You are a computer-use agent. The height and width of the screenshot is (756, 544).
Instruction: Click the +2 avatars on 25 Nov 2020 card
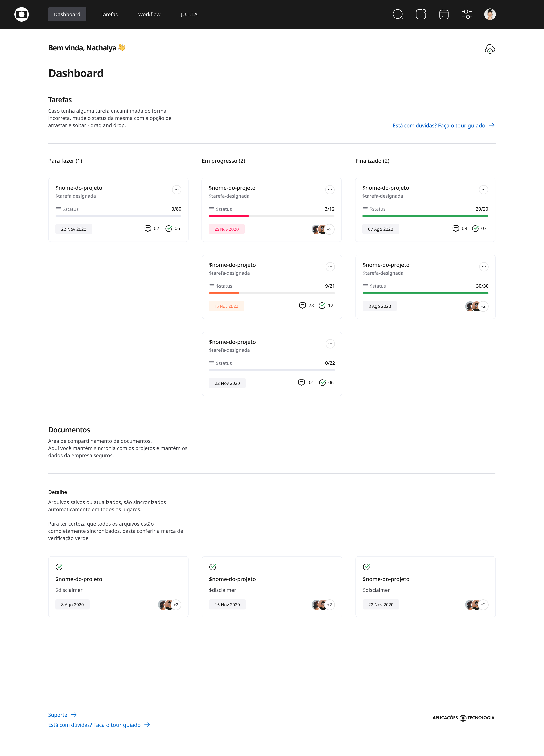pyautogui.click(x=329, y=229)
